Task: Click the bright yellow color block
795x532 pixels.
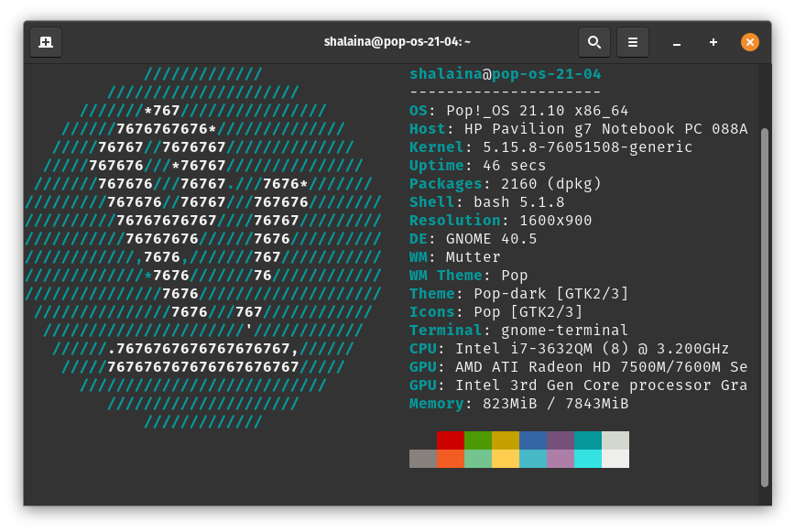Action: pyautogui.click(x=506, y=459)
